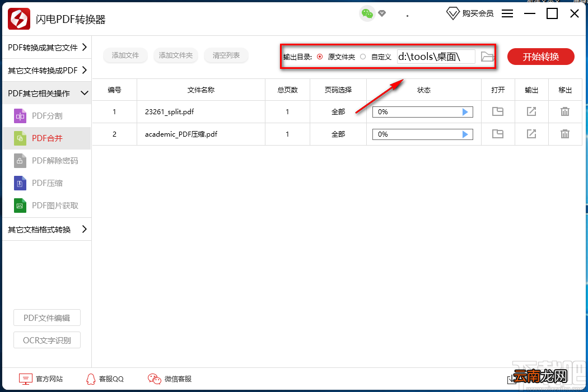Click the PDF压缩 sidebar icon
Screen dimensions: 588x392
[x=20, y=183]
